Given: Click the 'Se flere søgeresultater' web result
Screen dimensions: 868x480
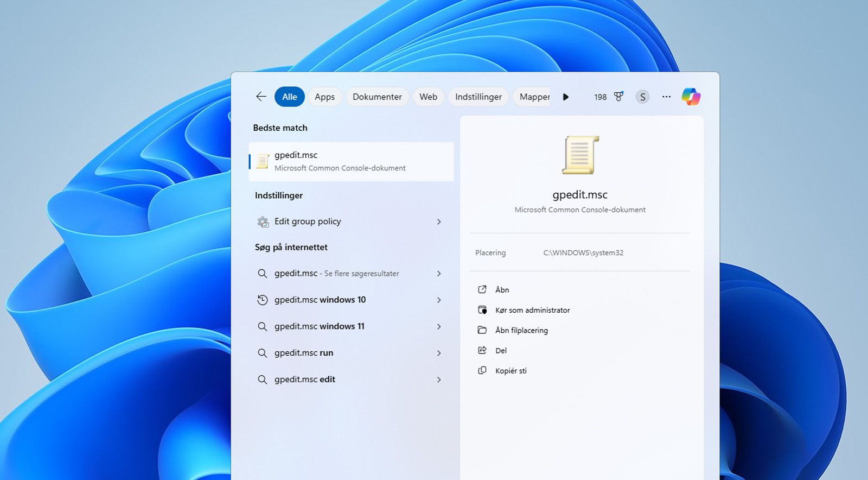Looking at the screenshot, I should point(351,274).
